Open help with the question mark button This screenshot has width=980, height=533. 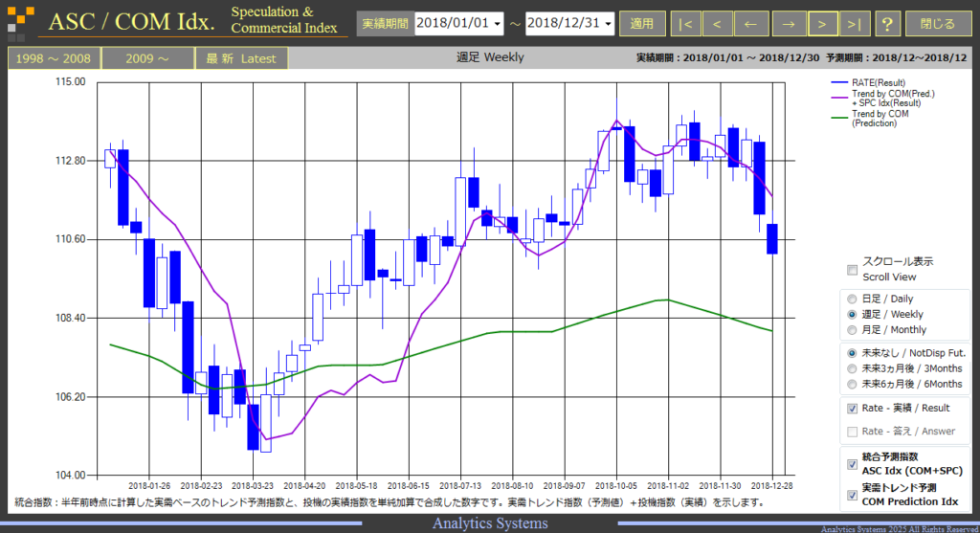pyautogui.click(x=887, y=24)
